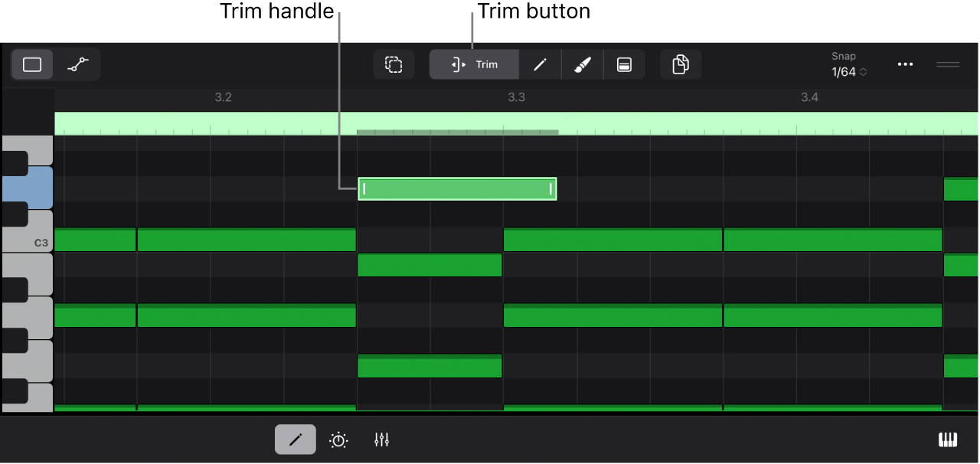Image resolution: width=980 pixels, height=464 pixels.
Task: Select the Trim tool in the toolbar
Action: tap(474, 64)
